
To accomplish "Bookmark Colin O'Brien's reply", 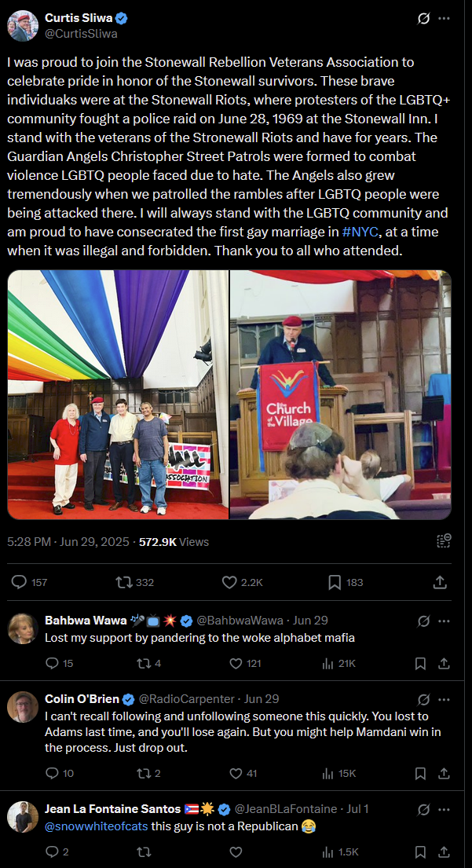I will click(420, 773).
